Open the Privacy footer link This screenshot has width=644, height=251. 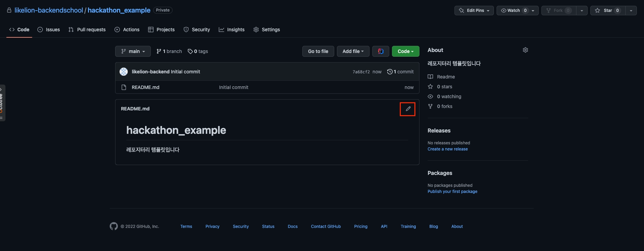[x=212, y=227]
